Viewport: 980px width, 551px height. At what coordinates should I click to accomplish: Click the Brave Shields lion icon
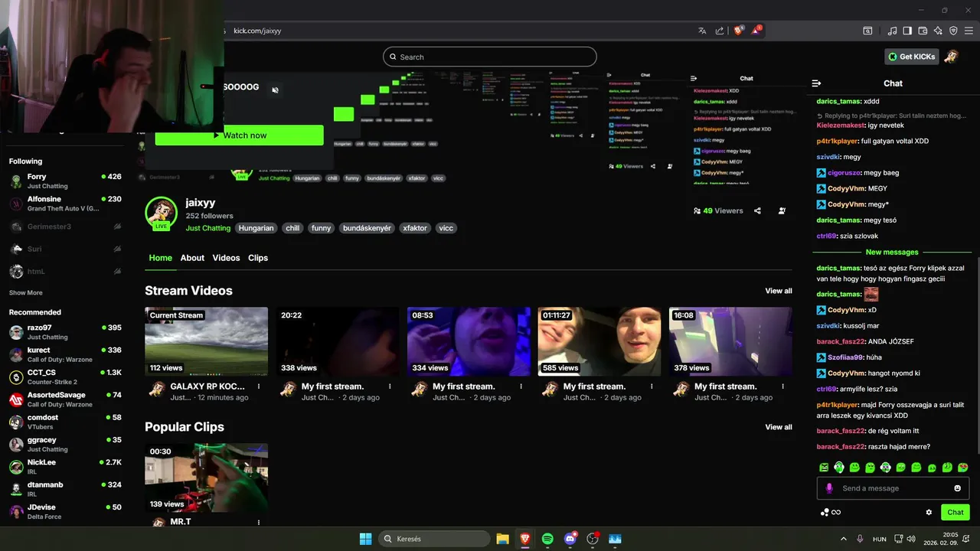pyautogui.click(x=739, y=31)
